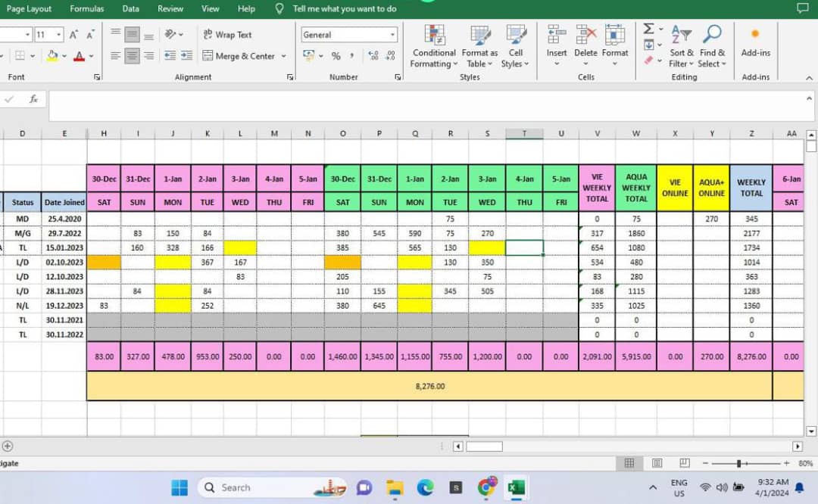Viewport: 818px width, 504px height.
Task: Adjust the zoom slider handle
Action: (738, 463)
